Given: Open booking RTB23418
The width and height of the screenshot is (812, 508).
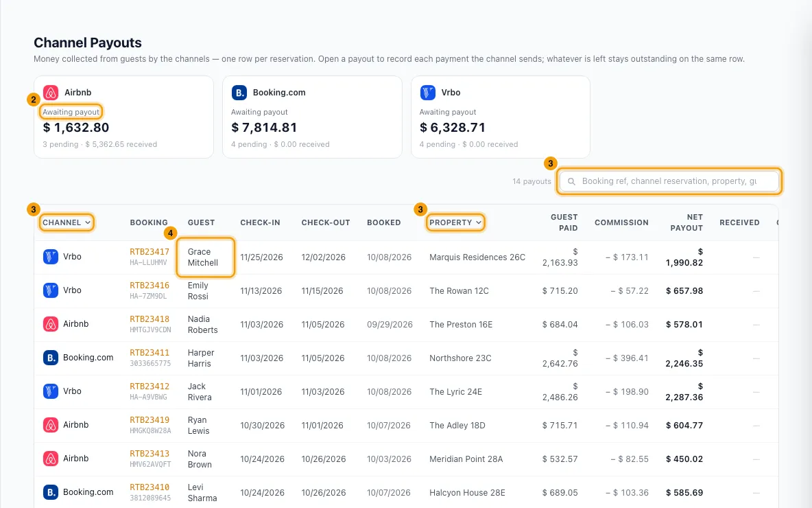Looking at the screenshot, I should coord(150,319).
